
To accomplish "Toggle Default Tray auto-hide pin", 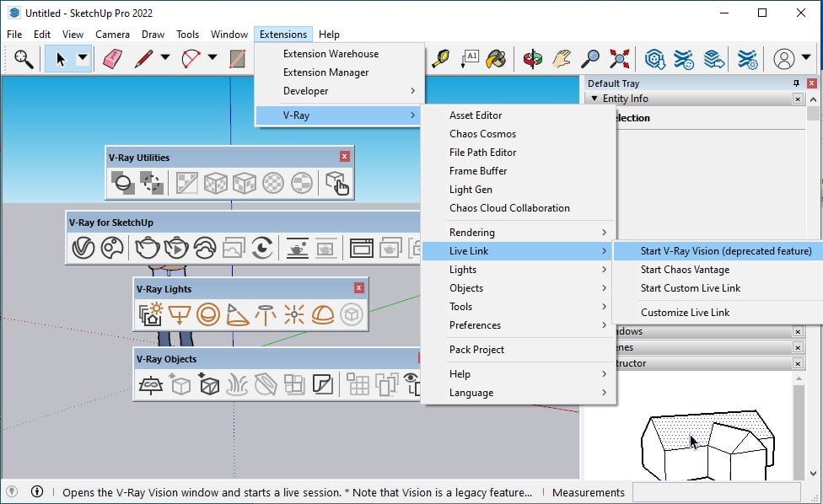I will coord(796,83).
